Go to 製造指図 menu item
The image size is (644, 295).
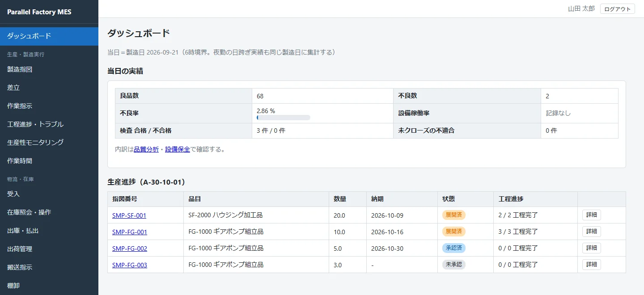pyautogui.click(x=49, y=69)
